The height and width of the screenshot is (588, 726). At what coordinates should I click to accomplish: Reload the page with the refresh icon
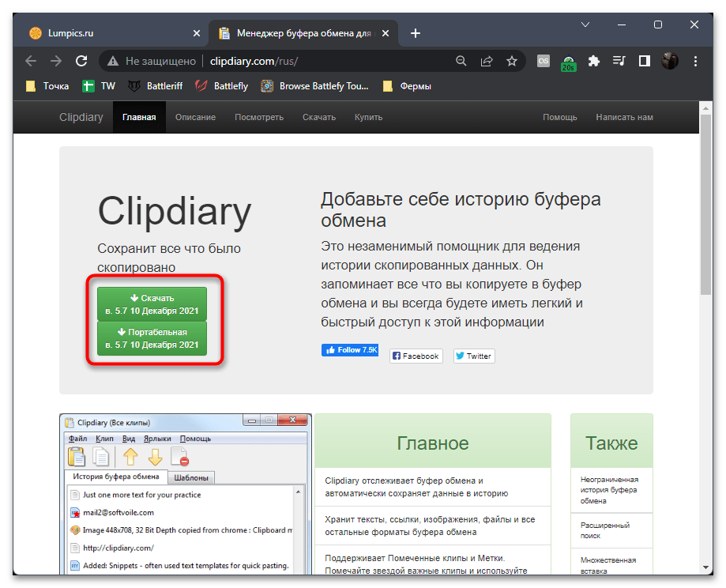81,61
